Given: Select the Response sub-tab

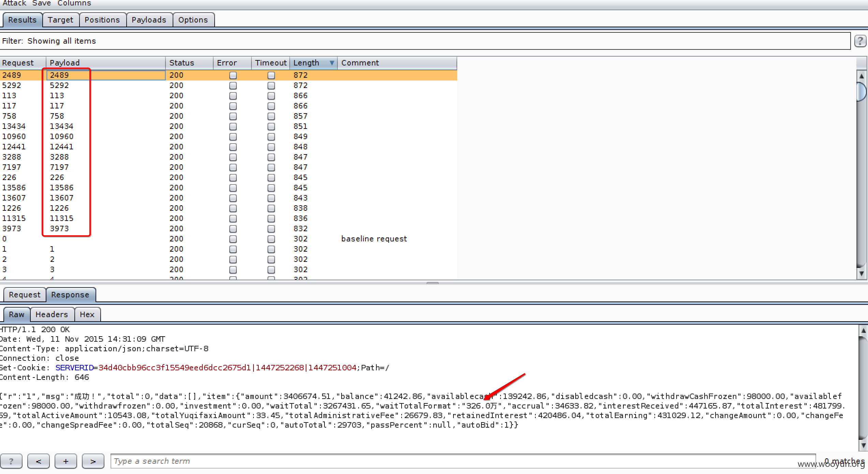Looking at the screenshot, I should (70, 295).
